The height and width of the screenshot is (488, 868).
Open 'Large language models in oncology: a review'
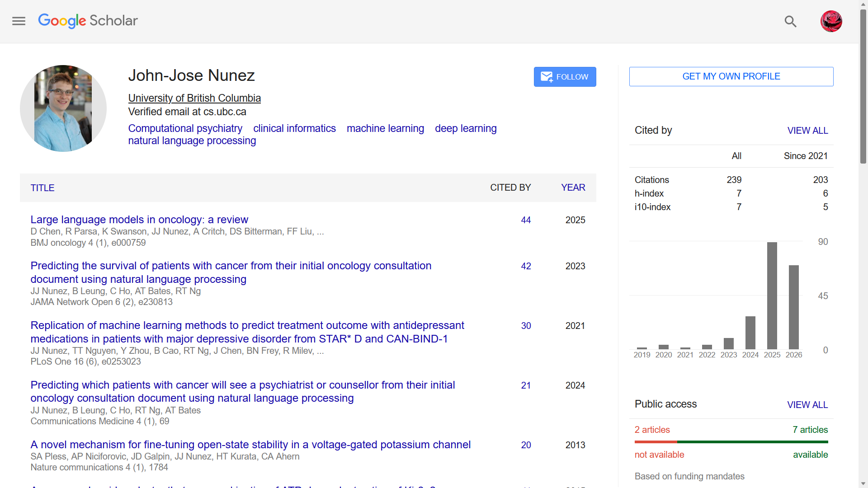(x=139, y=220)
